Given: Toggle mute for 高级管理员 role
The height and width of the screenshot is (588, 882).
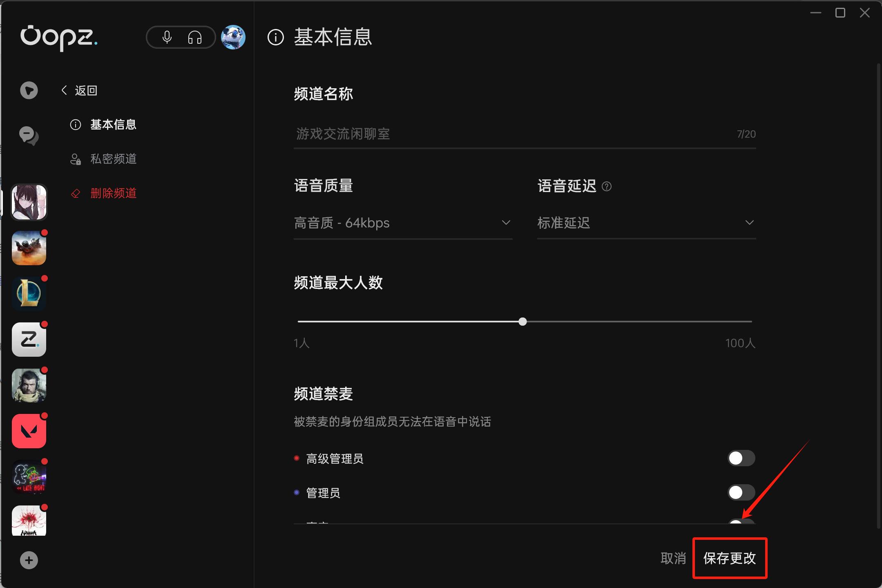Looking at the screenshot, I should [741, 458].
